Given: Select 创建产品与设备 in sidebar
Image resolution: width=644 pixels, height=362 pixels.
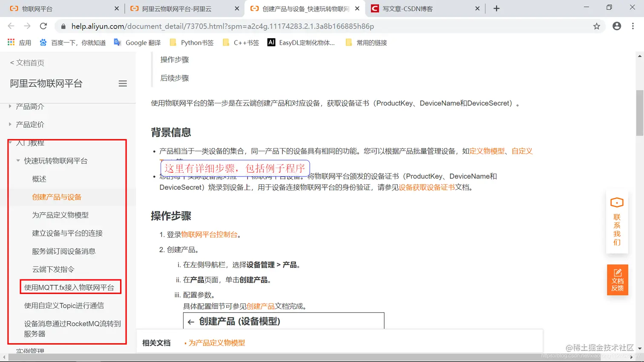Looking at the screenshot, I should [57, 197].
